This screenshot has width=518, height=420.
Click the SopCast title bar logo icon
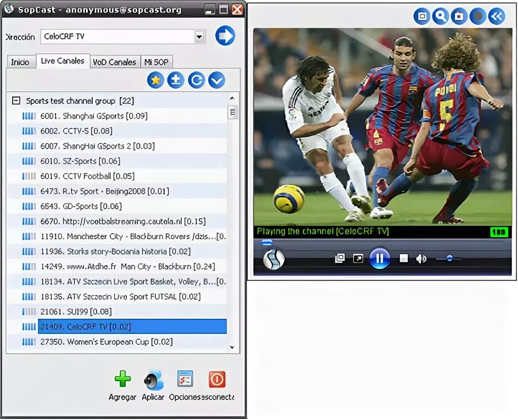9,8
